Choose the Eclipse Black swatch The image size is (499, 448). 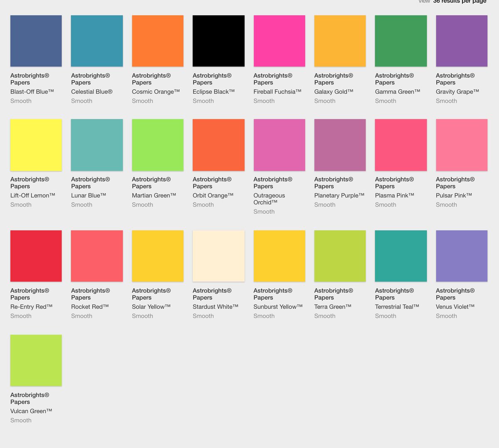(219, 41)
